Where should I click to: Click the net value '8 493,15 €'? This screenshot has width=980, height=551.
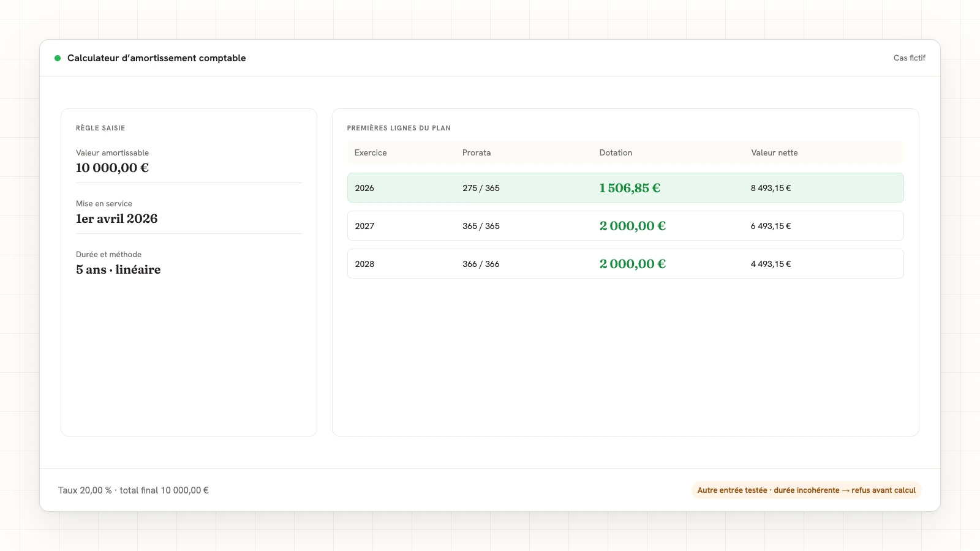click(x=771, y=188)
